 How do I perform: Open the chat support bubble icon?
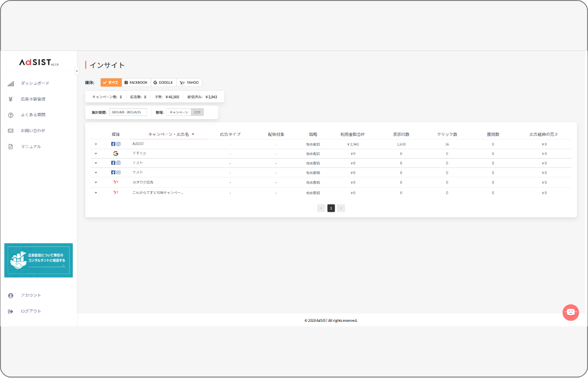click(x=570, y=312)
